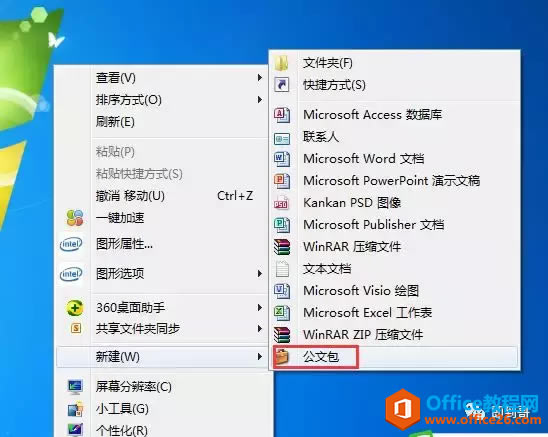
Task: Expand the 图形选项 submenu arrow
Action: pyautogui.click(x=260, y=273)
